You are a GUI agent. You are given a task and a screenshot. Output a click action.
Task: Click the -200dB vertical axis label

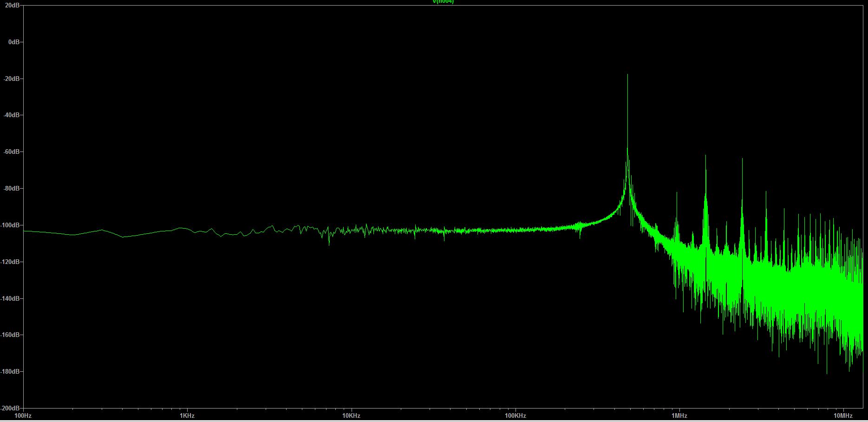10,408
